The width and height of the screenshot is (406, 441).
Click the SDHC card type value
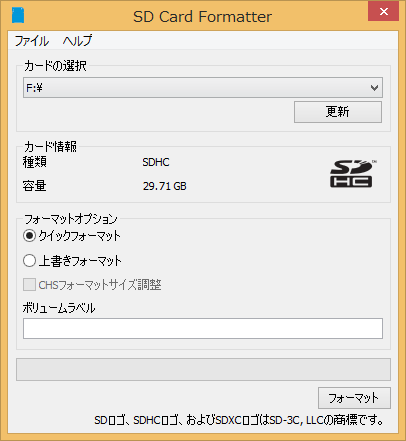[156, 162]
